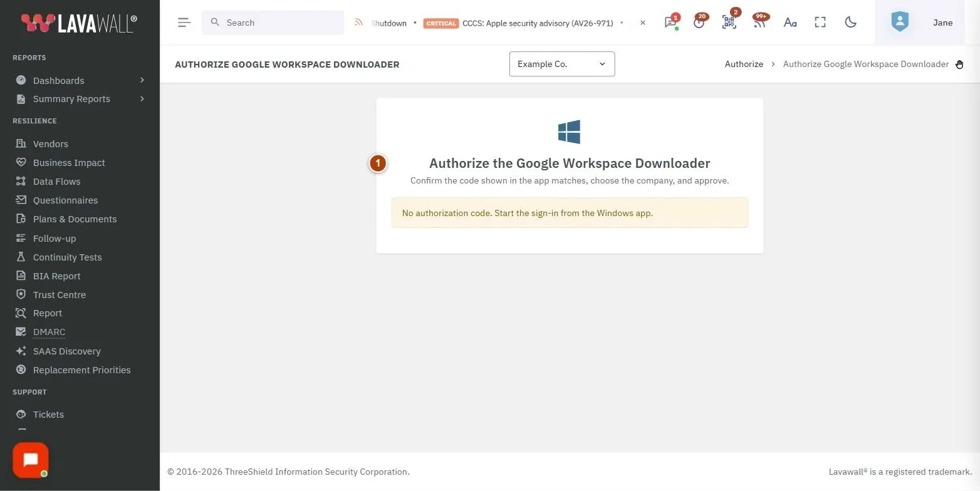Open the timer icon with badge 20
The height and width of the screenshot is (491, 980).
tap(699, 22)
